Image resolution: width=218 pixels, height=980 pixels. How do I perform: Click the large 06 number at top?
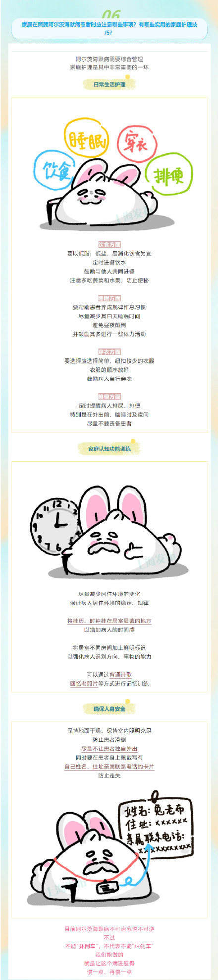(111, 15)
